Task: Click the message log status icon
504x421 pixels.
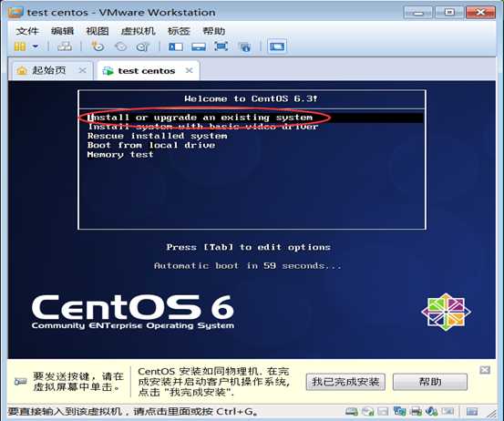Action: pyautogui.click(x=472, y=411)
